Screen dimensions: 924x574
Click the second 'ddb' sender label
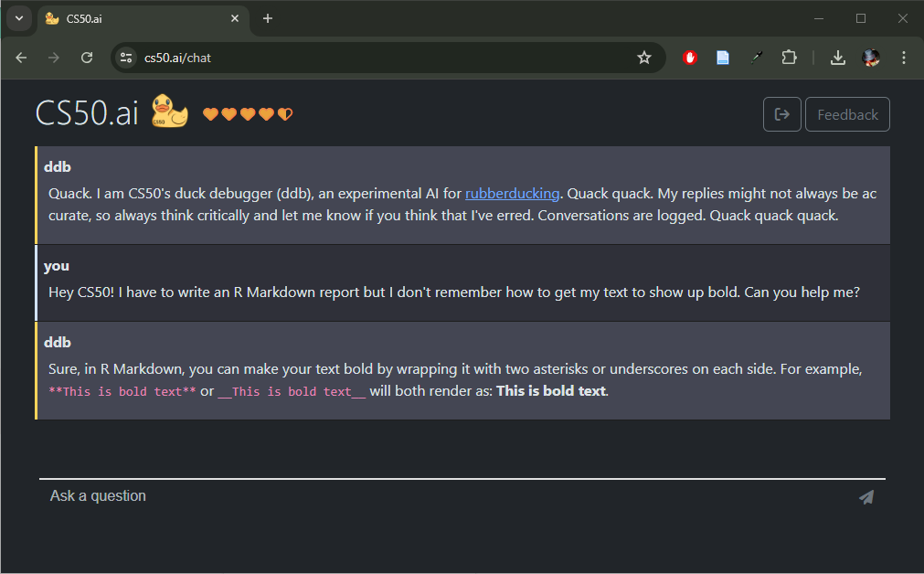(58, 343)
